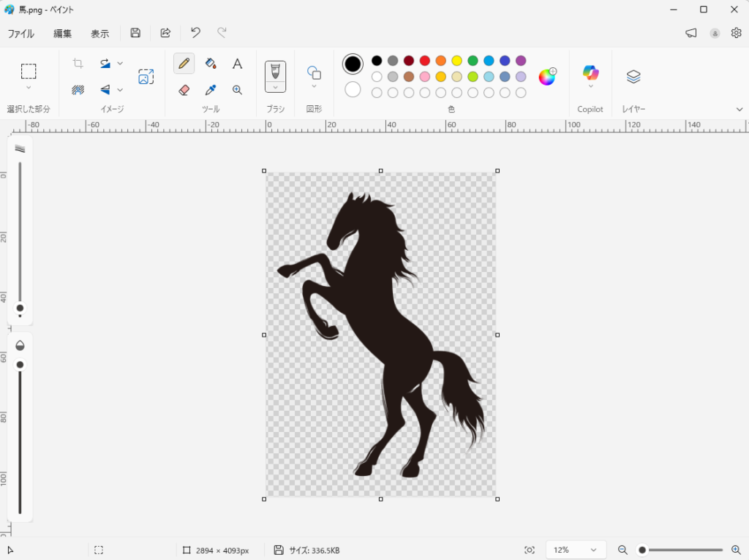
Task: Open the Copilot dropdown menu
Action: 590,86
